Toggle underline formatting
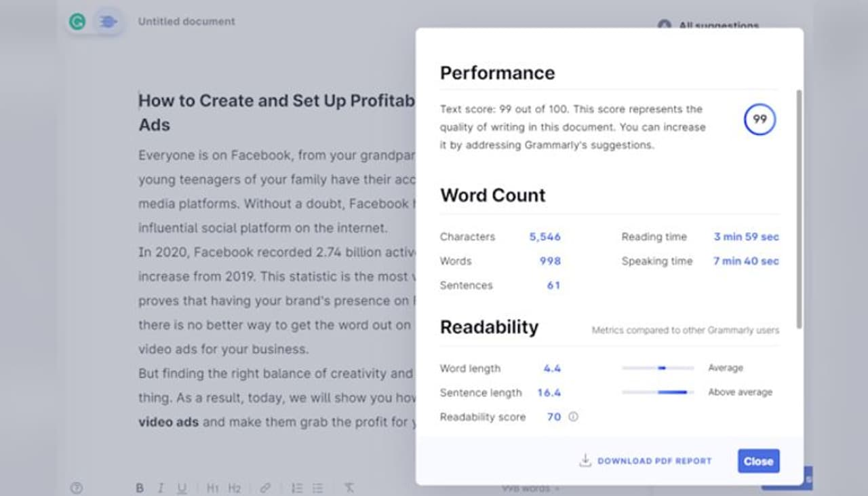This screenshot has width=868, height=496. pyautogui.click(x=182, y=488)
